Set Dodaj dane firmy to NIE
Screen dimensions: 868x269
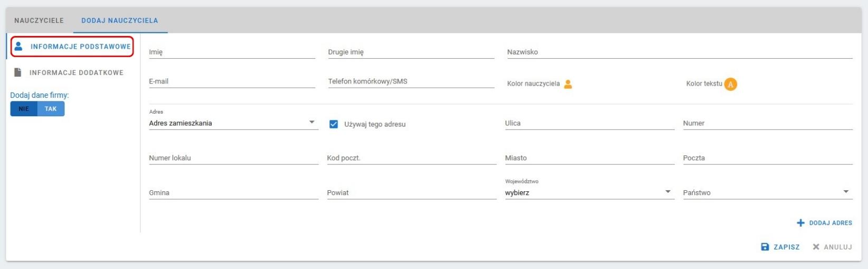24,109
